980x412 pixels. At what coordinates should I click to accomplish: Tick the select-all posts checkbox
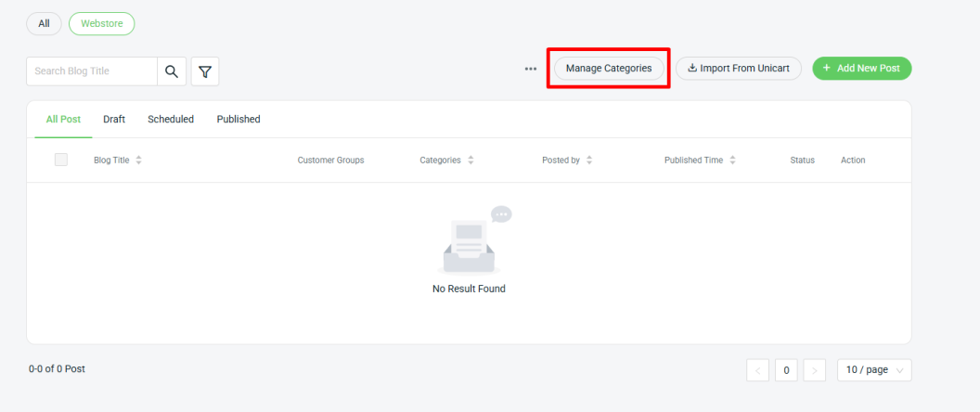click(x=61, y=160)
